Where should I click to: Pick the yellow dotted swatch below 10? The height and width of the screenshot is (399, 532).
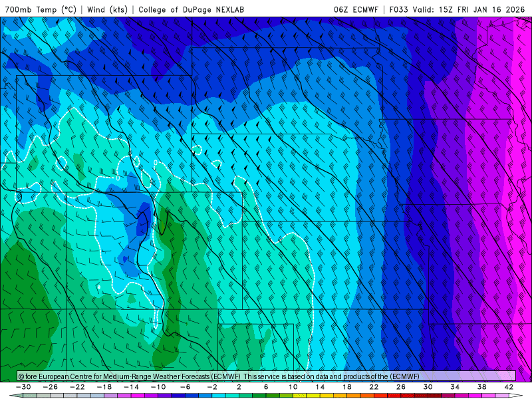coord(300,396)
